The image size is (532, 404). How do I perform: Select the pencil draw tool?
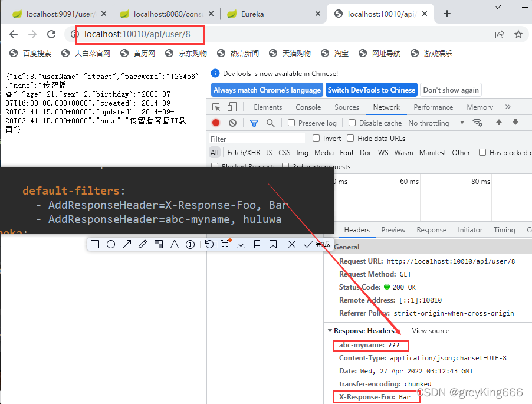click(143, 244)
